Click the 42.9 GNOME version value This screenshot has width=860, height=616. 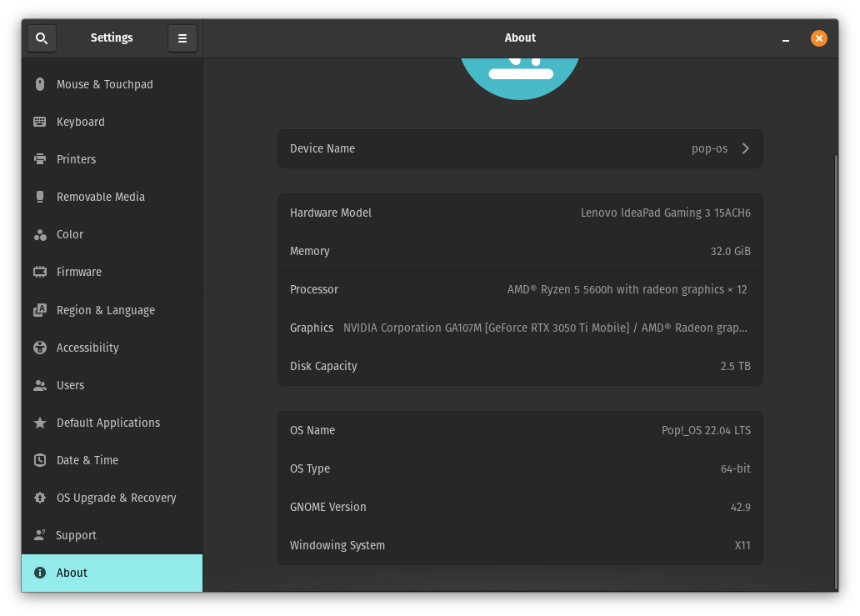click(741, 508)
